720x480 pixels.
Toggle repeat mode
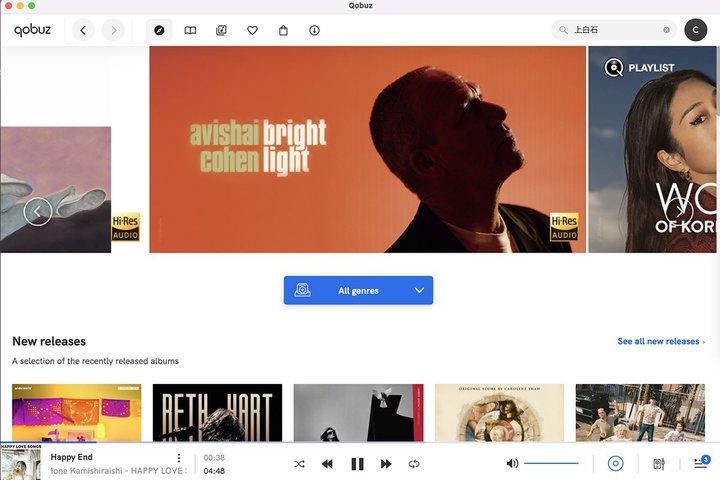(414, 464)
